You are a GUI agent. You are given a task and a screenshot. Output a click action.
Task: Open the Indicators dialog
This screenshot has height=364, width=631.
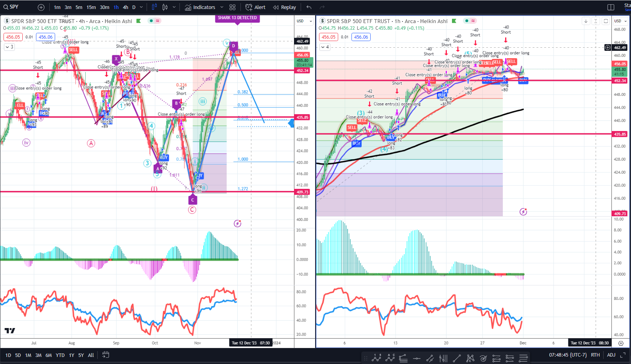pos(200,7)
